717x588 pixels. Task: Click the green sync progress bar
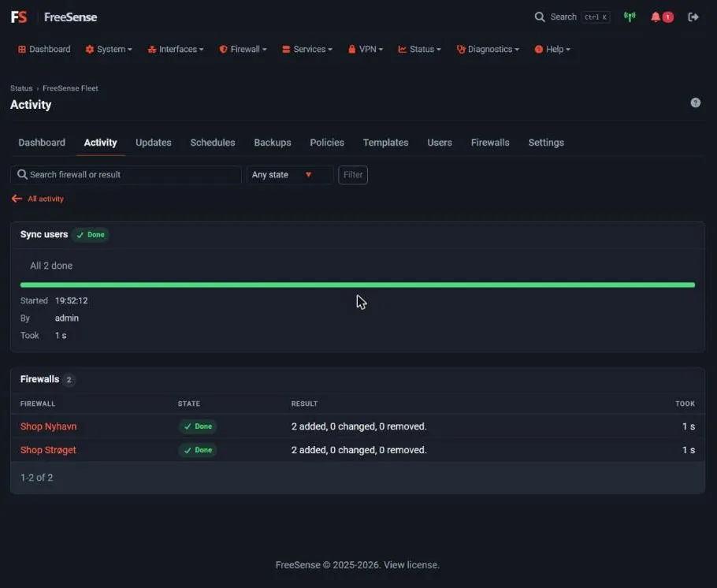pyautogui.click(x=358, y=285)
